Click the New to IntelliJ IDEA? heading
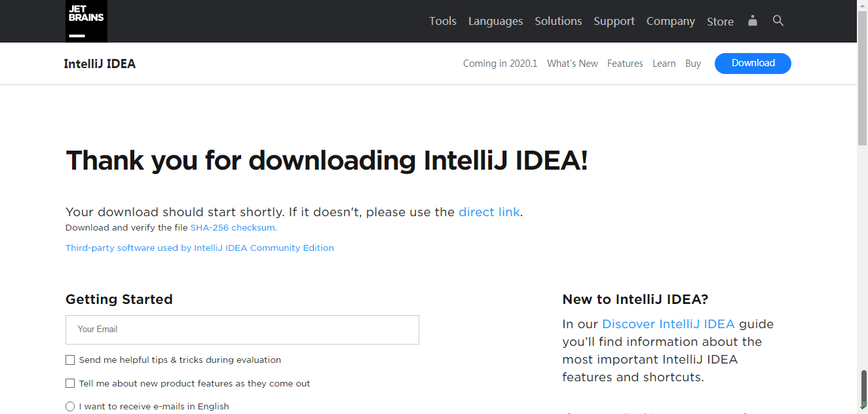The height and width of the screenshot is (414, 868). tap(635, 299)
